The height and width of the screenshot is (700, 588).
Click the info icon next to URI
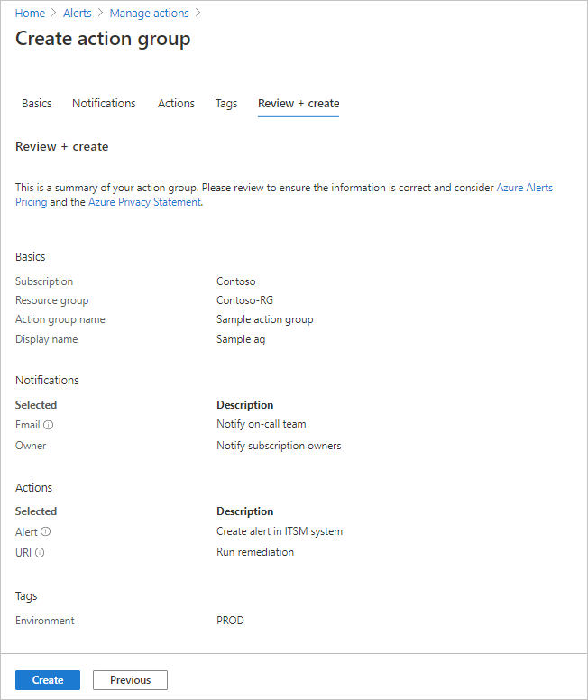(41, 553)
